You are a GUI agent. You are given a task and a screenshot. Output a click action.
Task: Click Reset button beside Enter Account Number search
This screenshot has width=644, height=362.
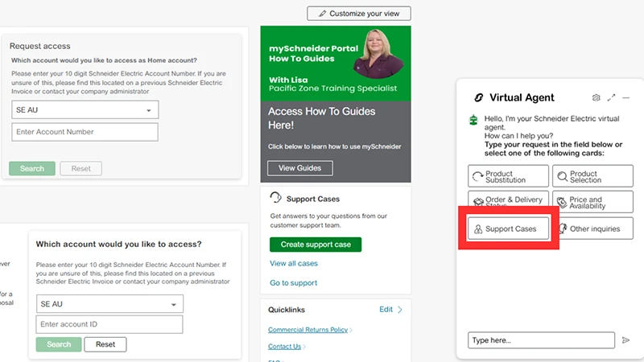click(x=81, y=169)
